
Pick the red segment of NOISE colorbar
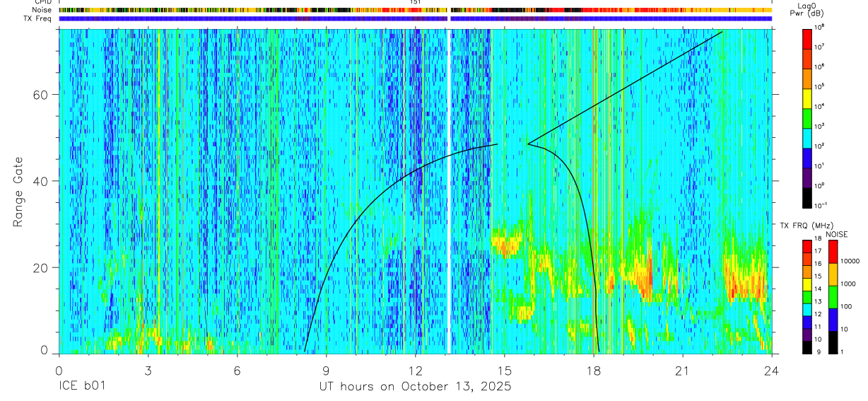coord(833,251)
